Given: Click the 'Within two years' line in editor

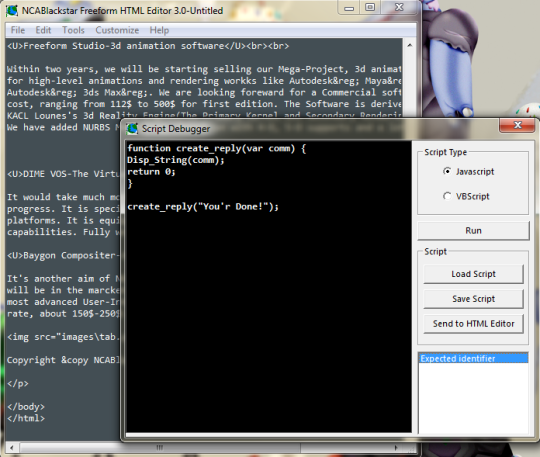Looking at the screenshot, I should click(204, 69).
